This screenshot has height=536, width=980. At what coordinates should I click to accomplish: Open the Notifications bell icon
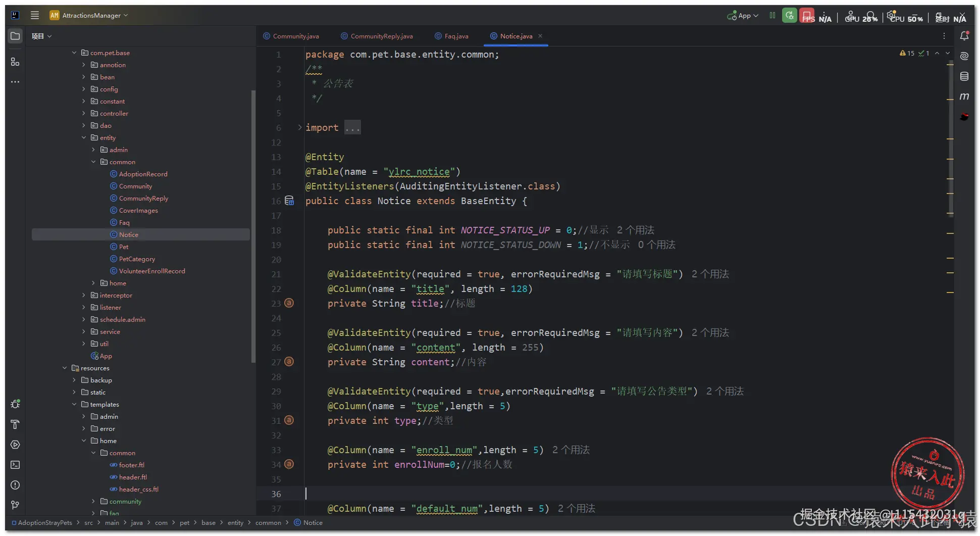[x=964, y=36]
